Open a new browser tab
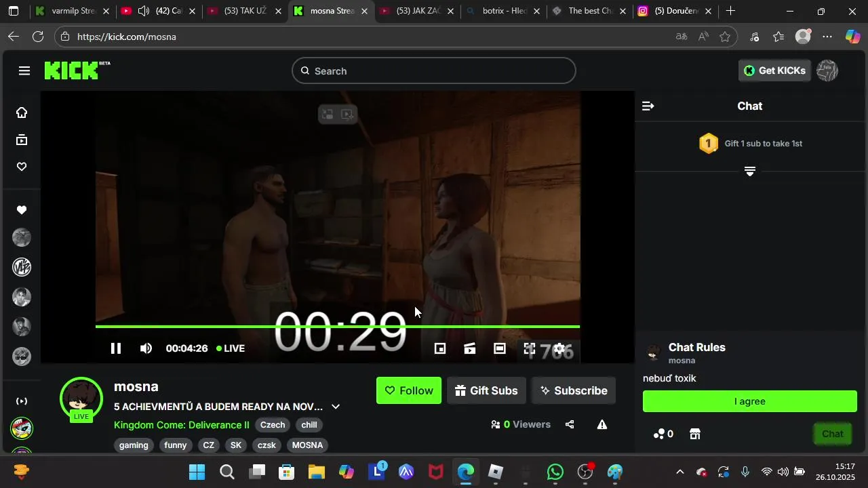Image resolution: width=868 pixels, height=488 pixels. 730,12
